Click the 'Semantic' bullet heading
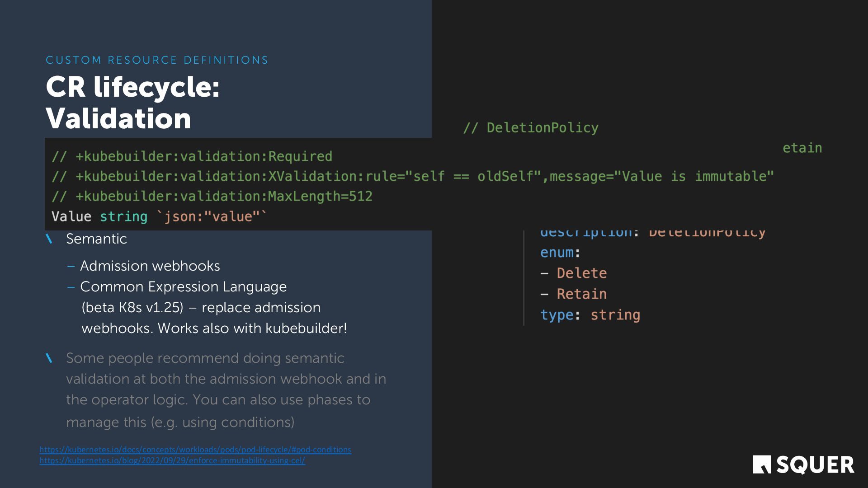Image resolution: width=868 pixels, height=488 pixels. click(96, 239)
